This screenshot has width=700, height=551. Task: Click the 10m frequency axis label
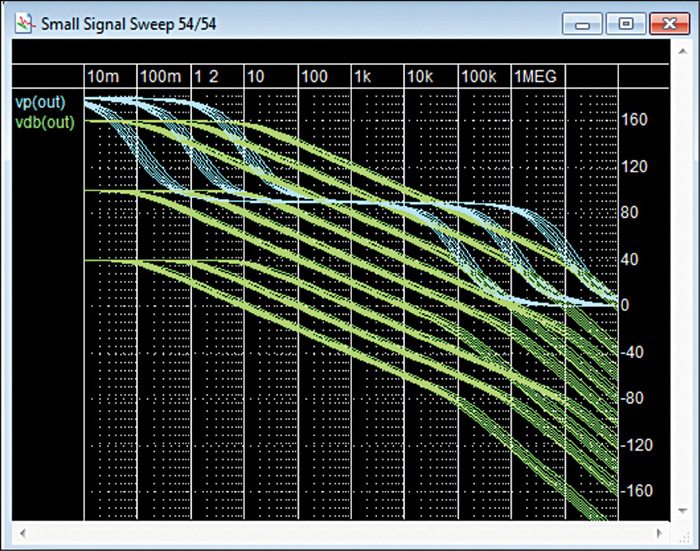[103, 77]
